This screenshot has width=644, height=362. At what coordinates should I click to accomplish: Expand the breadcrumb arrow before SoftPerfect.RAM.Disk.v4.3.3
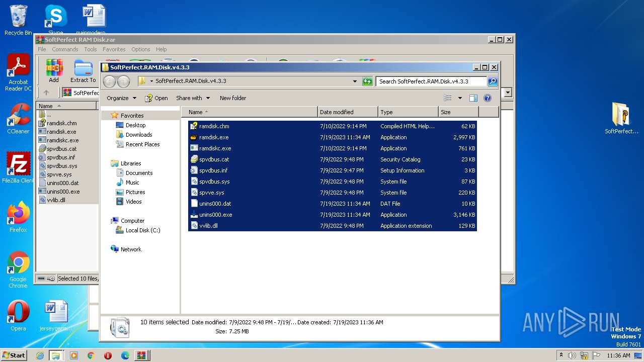(x=151, y=81)
